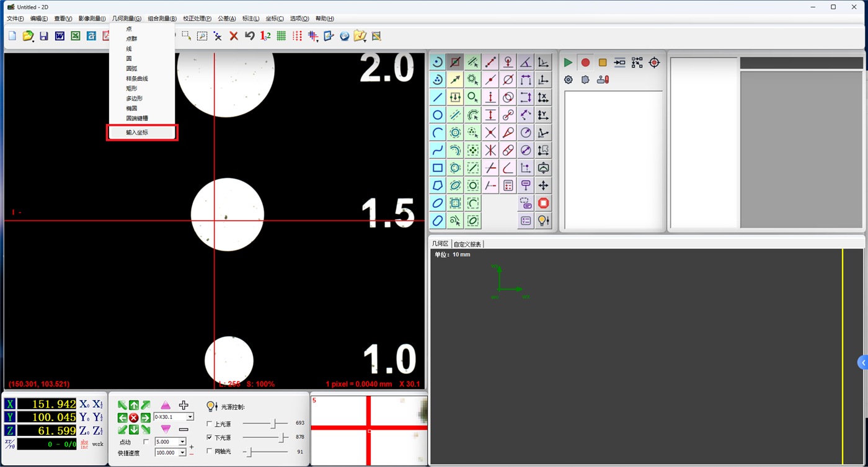The height and width of the screenshot is (467, 868).
Task: Enable the 同轴光 checkbox
Action: click(x=209, y=451)
